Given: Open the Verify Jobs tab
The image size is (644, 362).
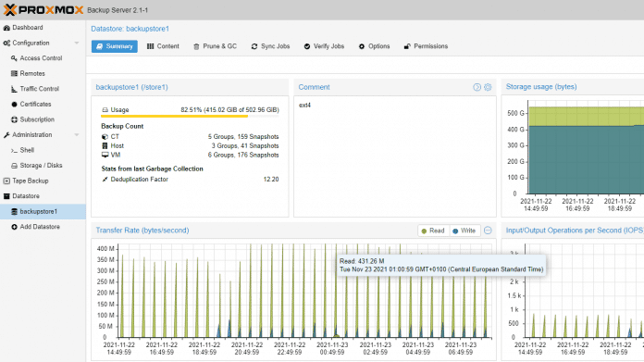Looking at the screenshot, I should tap(324, 46).
